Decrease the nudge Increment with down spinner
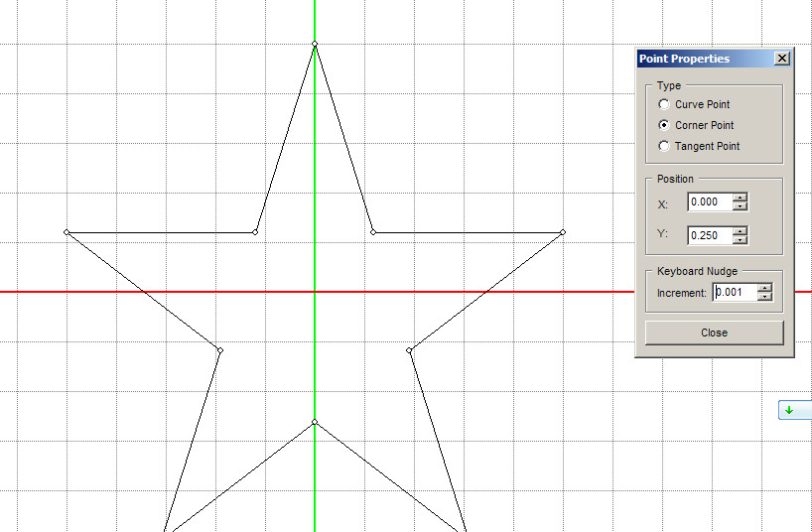This screenshot has height=532, width=812. [765, 297]
